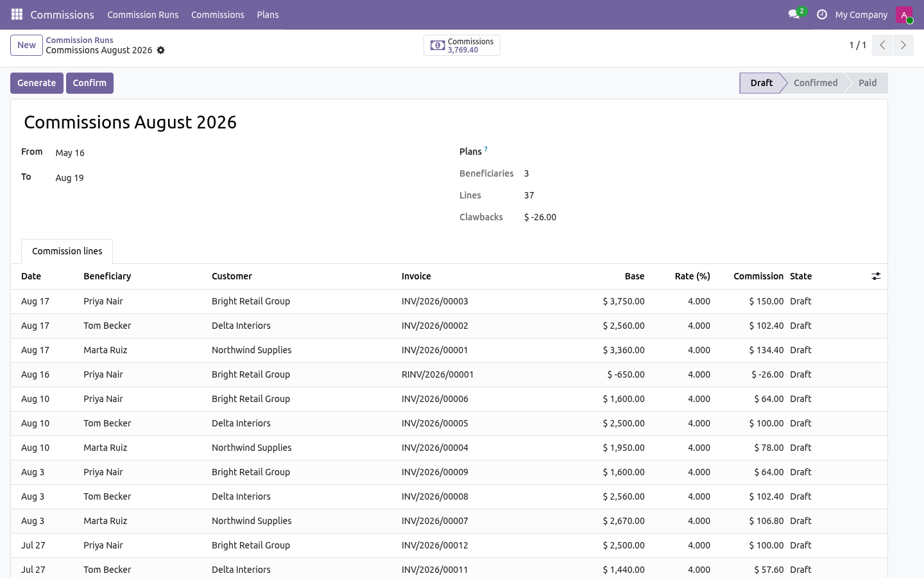This screenshot has width=924, height=578.
Task: Open the activities clock icon
Action: click(x=821, y=14)
